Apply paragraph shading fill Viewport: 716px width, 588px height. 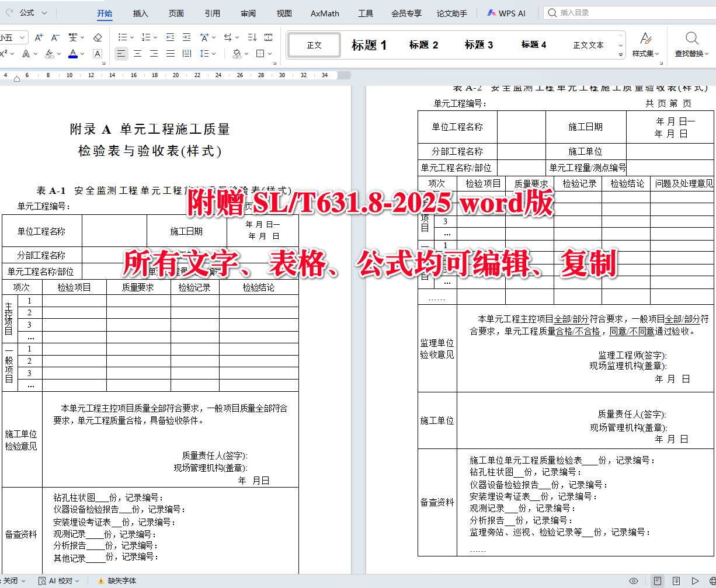237,54
